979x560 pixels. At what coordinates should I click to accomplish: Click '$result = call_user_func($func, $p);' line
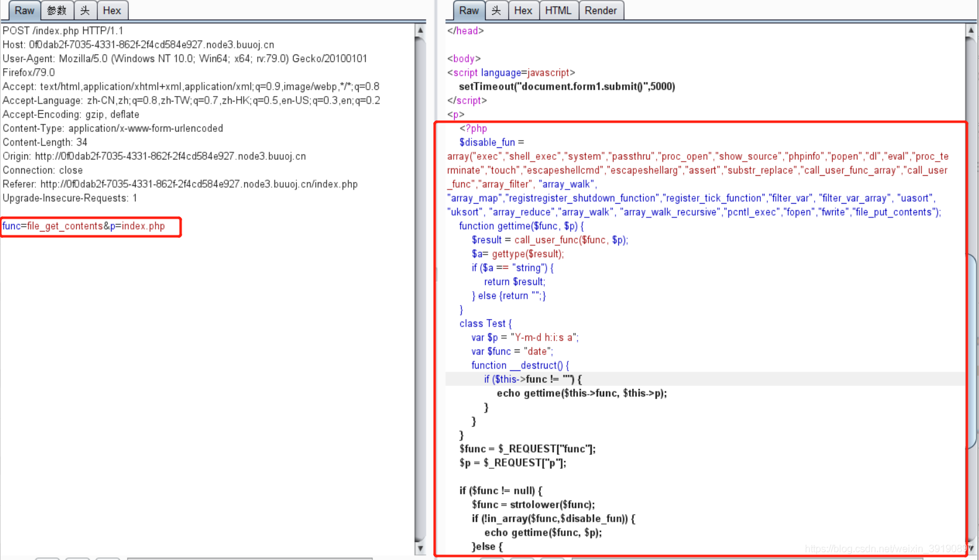[550, 240]
